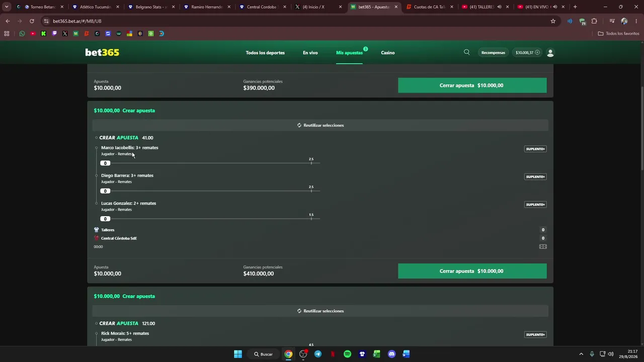Select the Mis apuestas tab
644x362 pixels.
[349, 53]
